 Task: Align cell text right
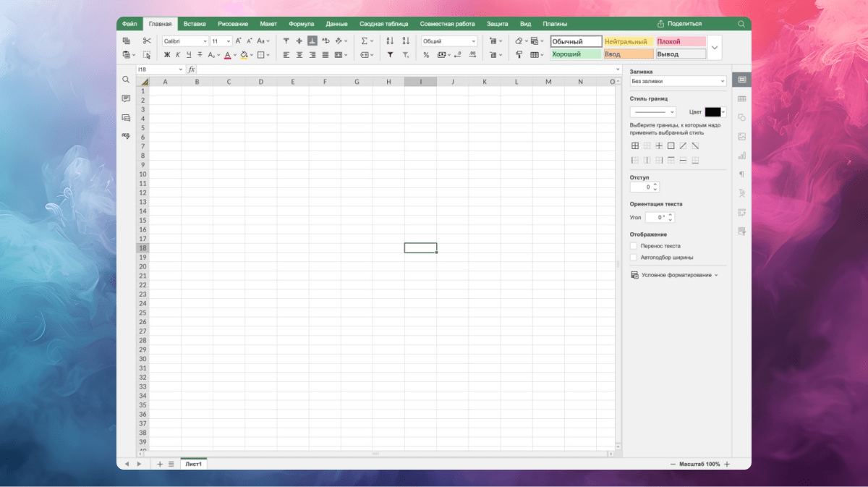click(312, 54)
